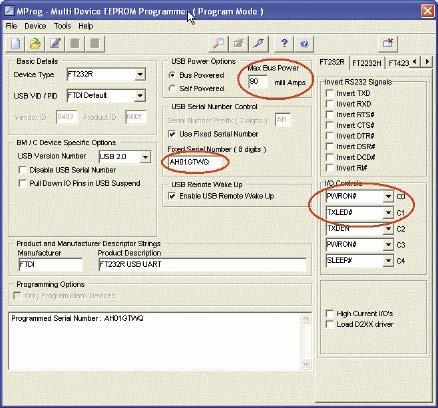Click the Erase device icon at right
Screen dimensions: 438x408
pos(388,43)
